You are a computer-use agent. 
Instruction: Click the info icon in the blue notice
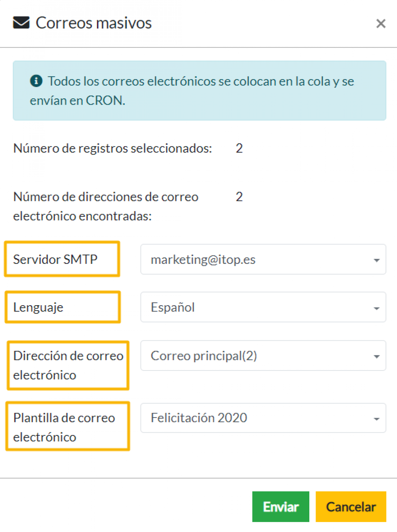click(x=36, y=80)
